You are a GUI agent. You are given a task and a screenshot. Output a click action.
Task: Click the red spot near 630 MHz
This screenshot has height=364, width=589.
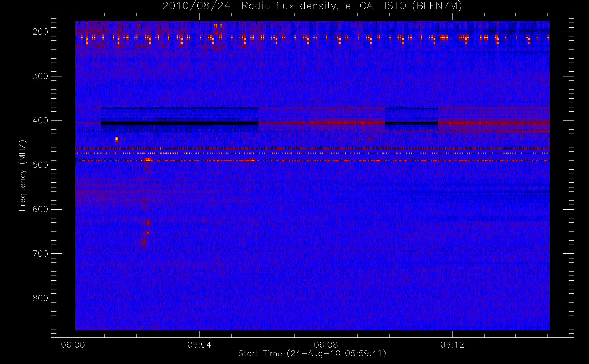pos(148,223)
